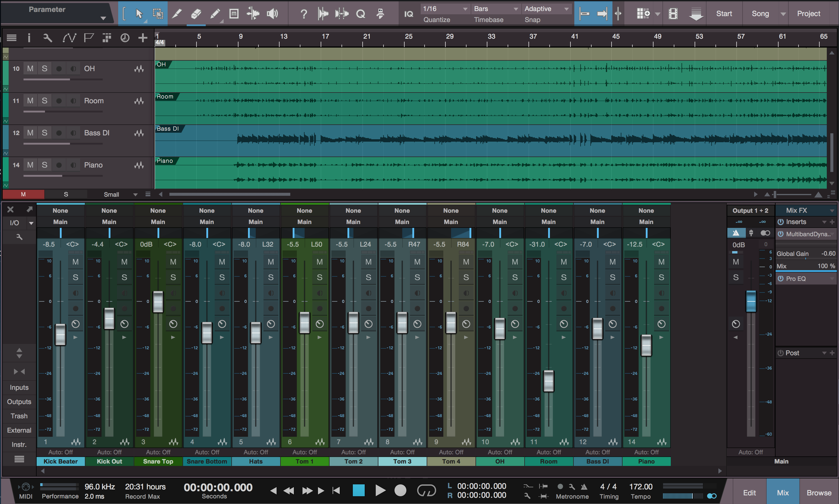Open the I/O options dropdown
This screenshot has width=839, height=504.
(x=31, y=223)
